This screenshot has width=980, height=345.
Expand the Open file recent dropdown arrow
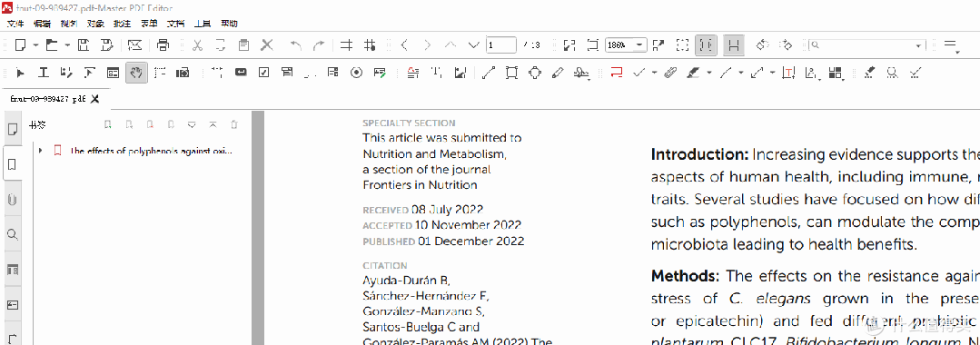click(67, 45)
